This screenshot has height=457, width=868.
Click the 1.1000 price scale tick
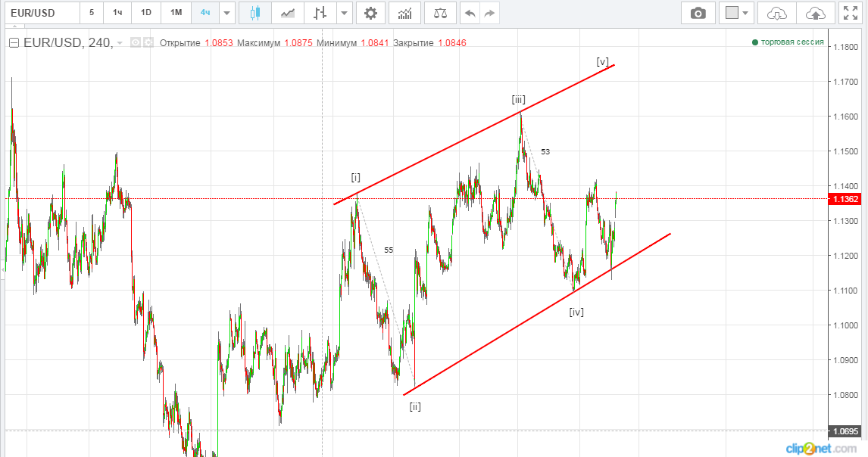pyautogui.click(x=846, y=325)
